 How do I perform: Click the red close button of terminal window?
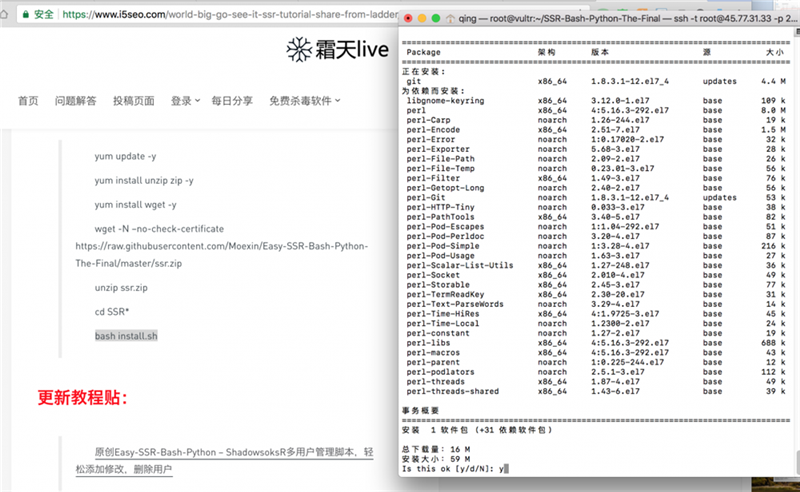coord(408,18)
